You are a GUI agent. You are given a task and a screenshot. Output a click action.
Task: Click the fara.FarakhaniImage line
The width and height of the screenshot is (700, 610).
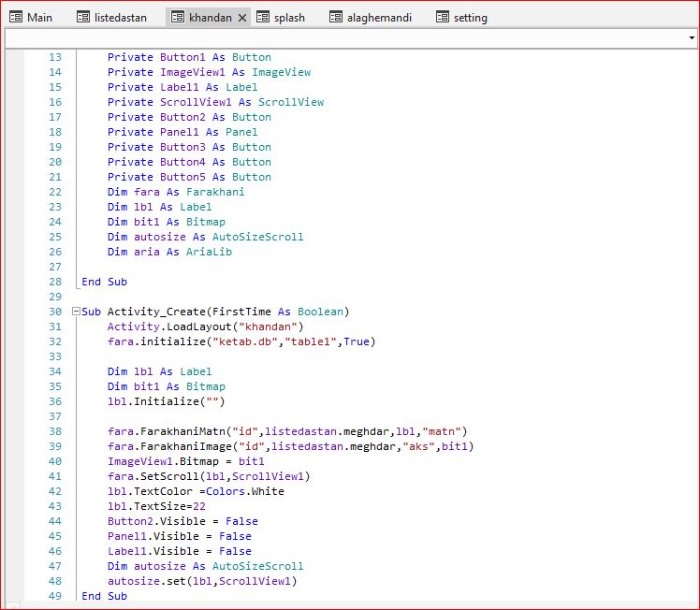291,446
